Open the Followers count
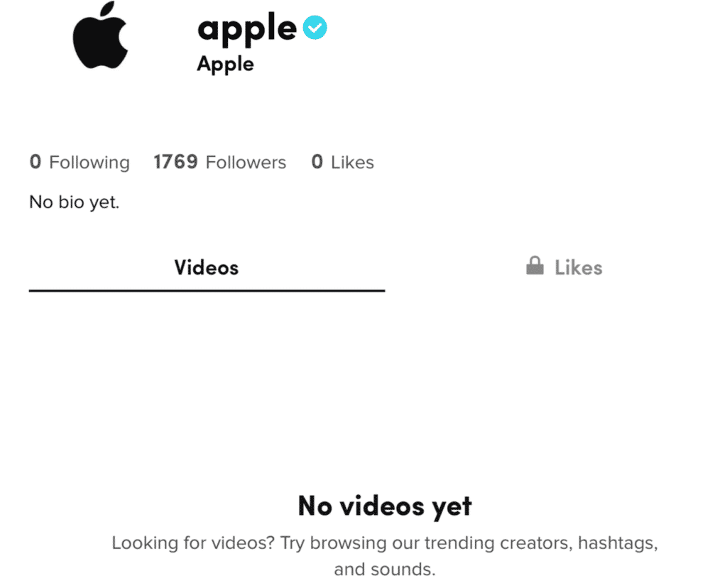 click(x=219, y=162)
